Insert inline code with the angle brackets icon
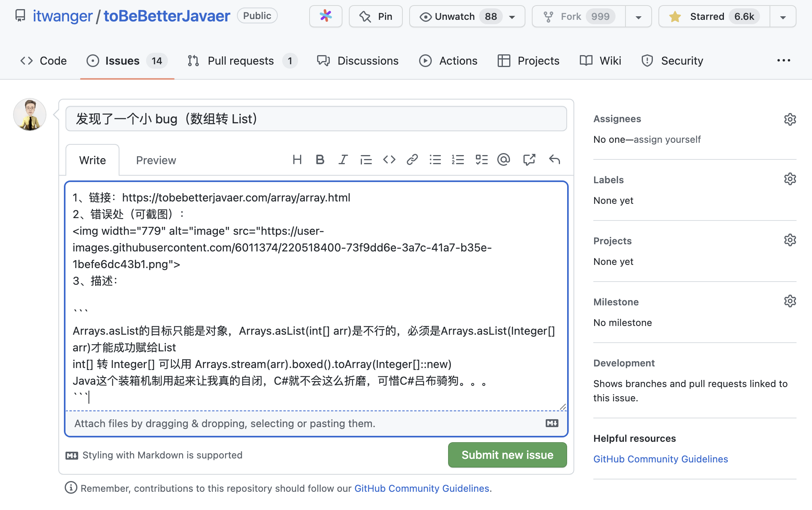Screen dimensions: 812x510 point(389,160)
